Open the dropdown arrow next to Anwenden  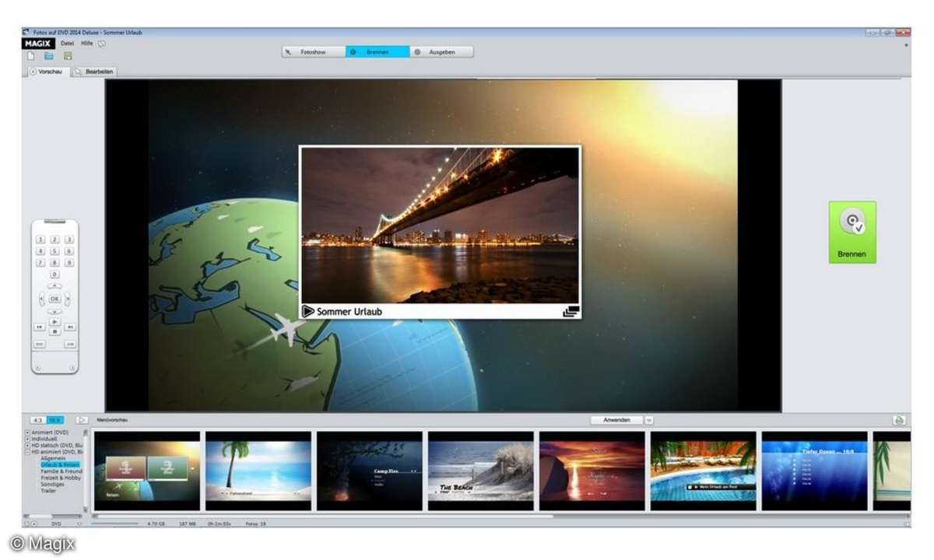coord(649,420)
